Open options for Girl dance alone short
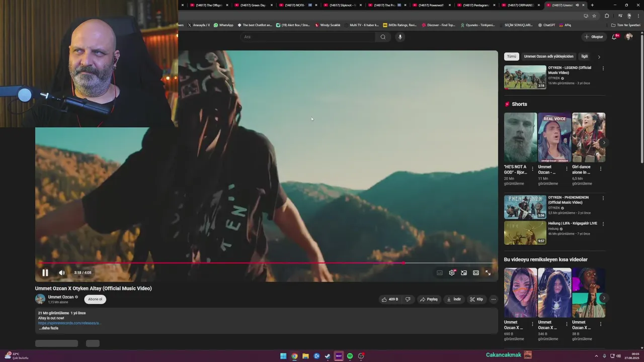Screen dimensions: 644x362 [600, 169]
